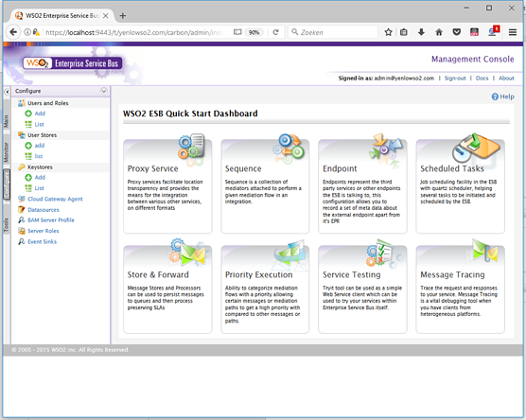This screenshot has height=420, width=526.
Task: Click the Event Sinks icon
Action: (22, 241)
